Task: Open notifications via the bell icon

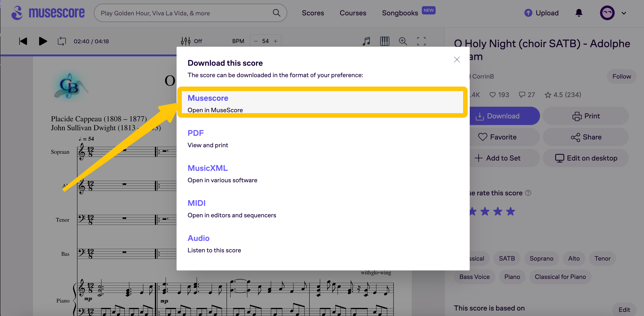Action: 579,13
